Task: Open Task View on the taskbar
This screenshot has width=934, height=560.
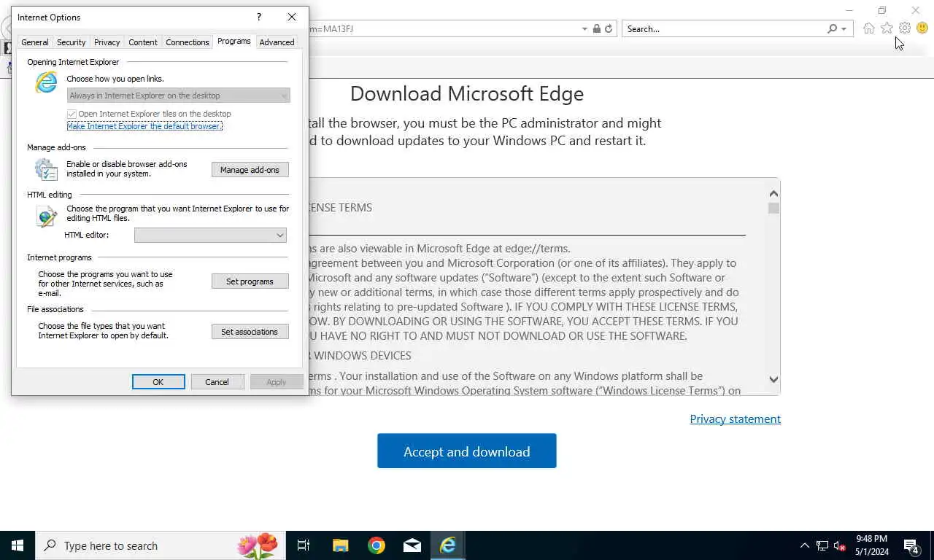Action: click(x=304, y=545)
